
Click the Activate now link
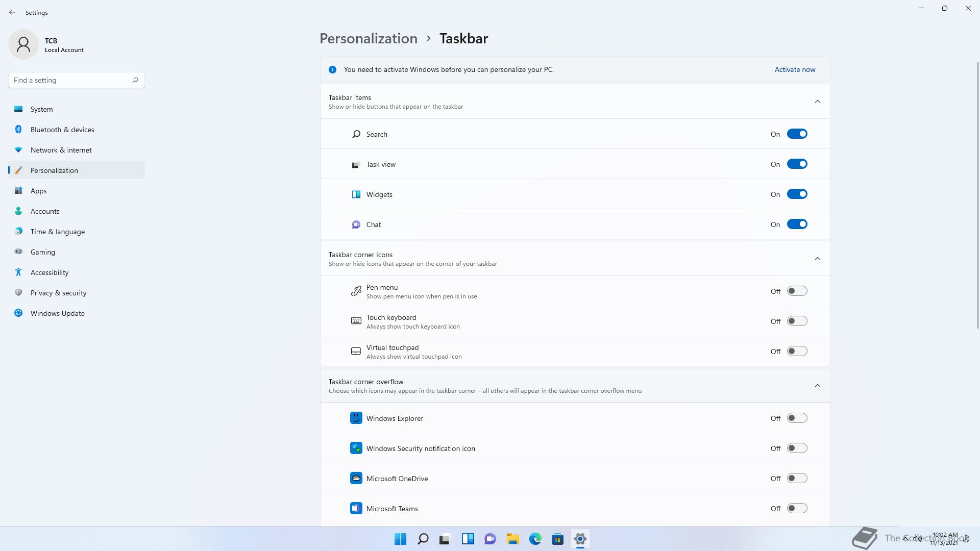(795, 69)
